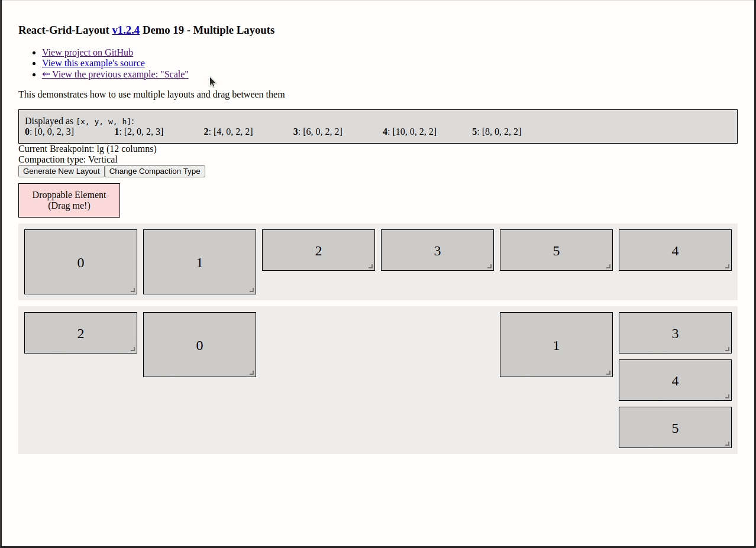Select grid item 2 in top layout
Image resolution: width=756 pixels, height=548 pixels.
(318, 250)
